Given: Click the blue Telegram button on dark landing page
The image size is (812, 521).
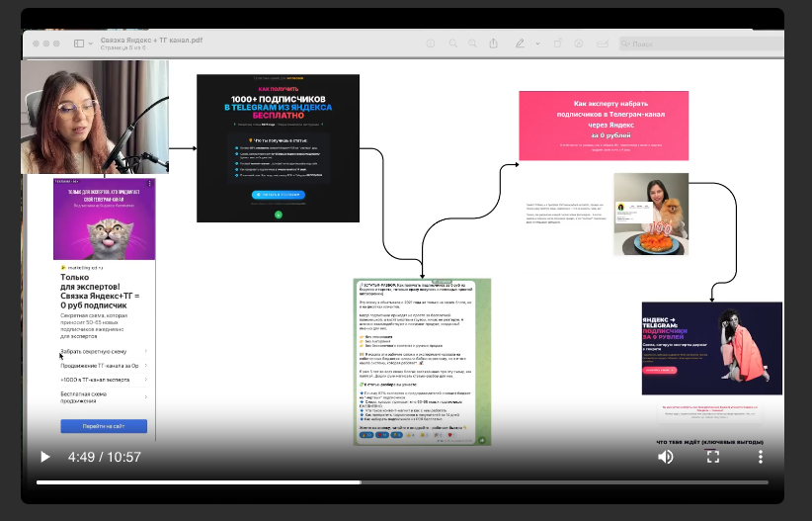Looking at the screenshot, I should (x=279, y=195).
